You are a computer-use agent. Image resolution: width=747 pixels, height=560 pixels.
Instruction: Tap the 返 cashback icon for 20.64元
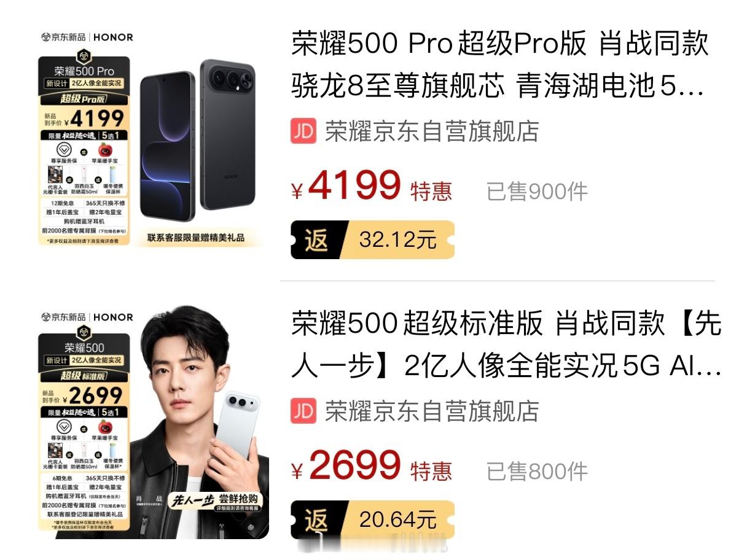coord(318,519)
